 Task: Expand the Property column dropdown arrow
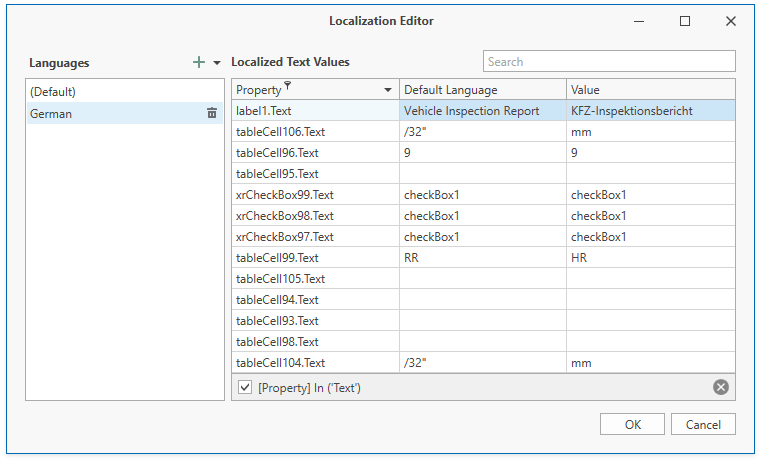coord(388,90)
